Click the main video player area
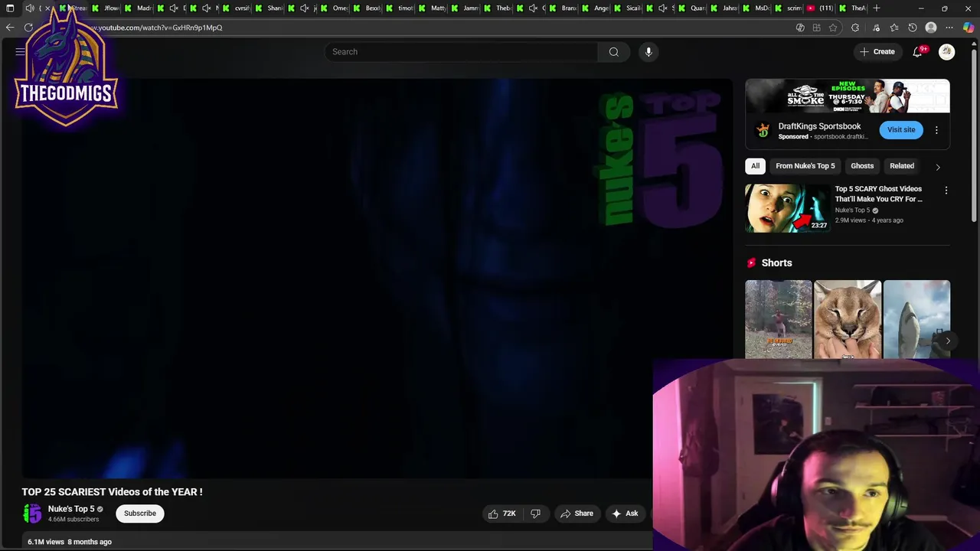Screen dimensions: 980x551 coord(377,279)
